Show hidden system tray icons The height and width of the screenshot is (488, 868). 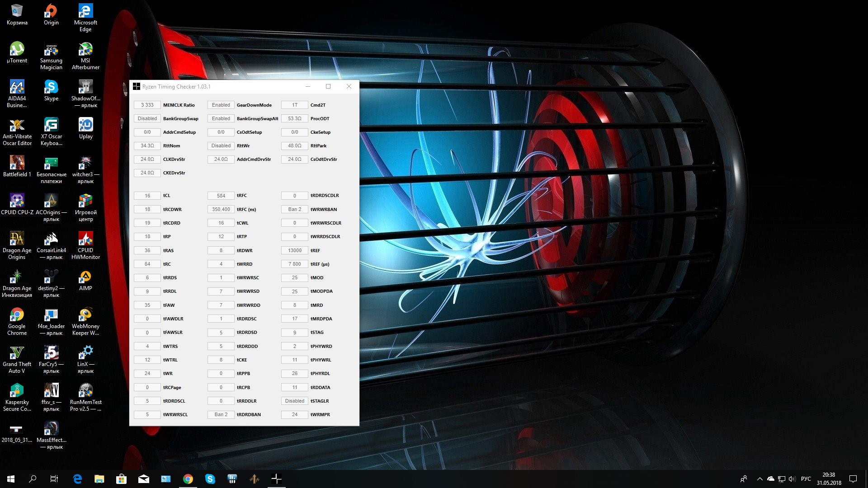pos(759,479)
